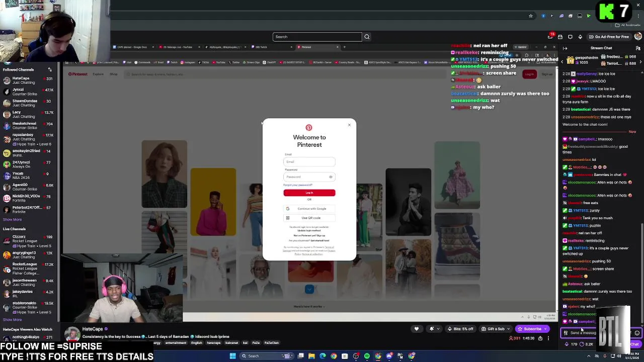Open Spotify from the Windows taskbar

367,356
